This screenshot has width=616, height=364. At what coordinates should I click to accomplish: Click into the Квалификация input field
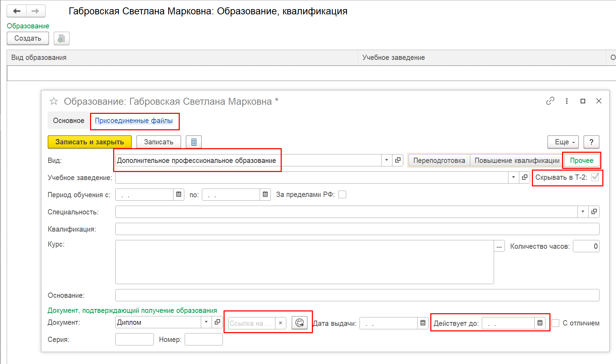click(x=357, y=229)
